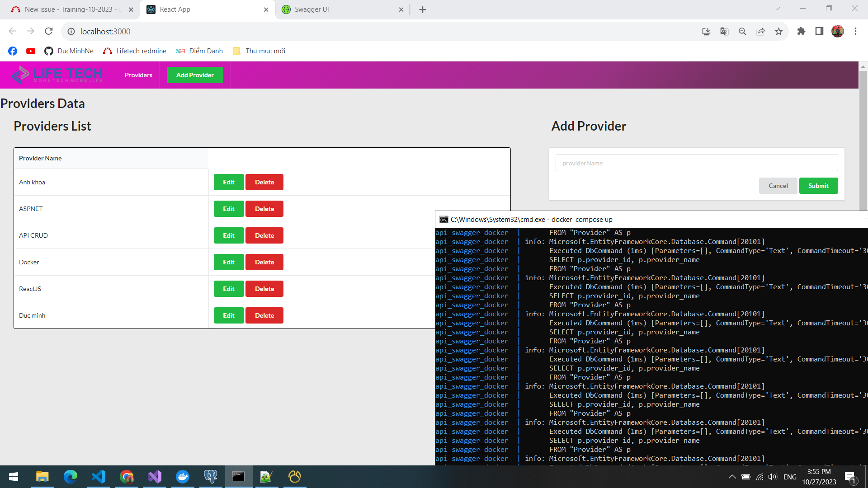This screenshot has height=488, width=868.
Task: Click the green Add Provider button
Action: click(x=195, y=75)
